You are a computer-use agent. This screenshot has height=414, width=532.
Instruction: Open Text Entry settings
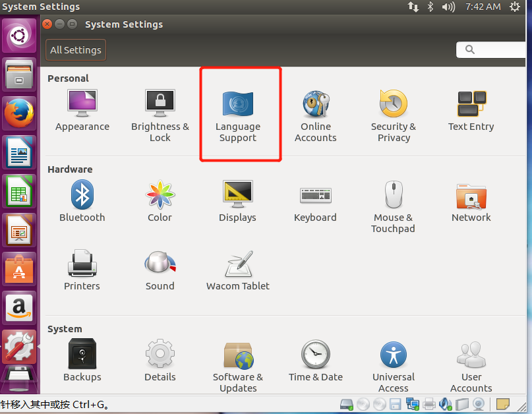(x=471, y=111)
